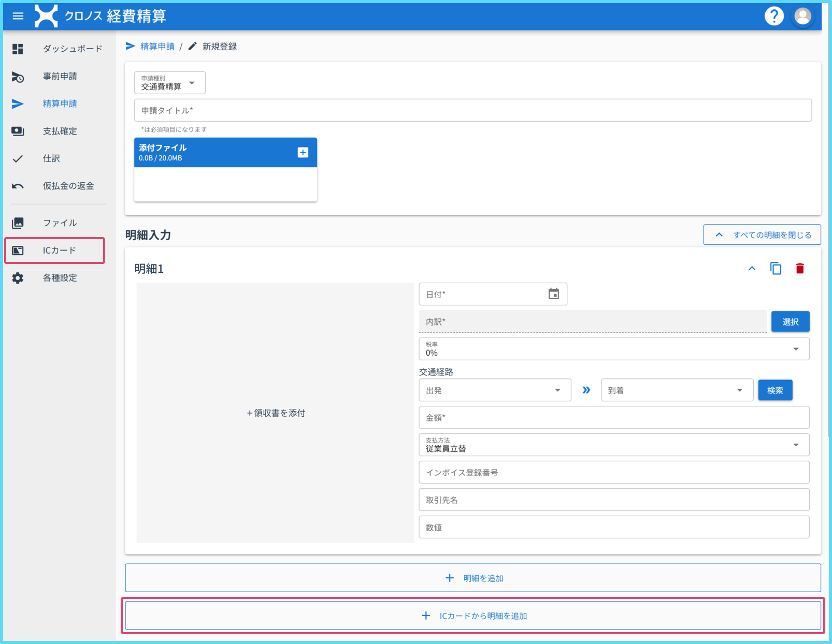Click ICカードから明細を追加 button

point(473,616)
